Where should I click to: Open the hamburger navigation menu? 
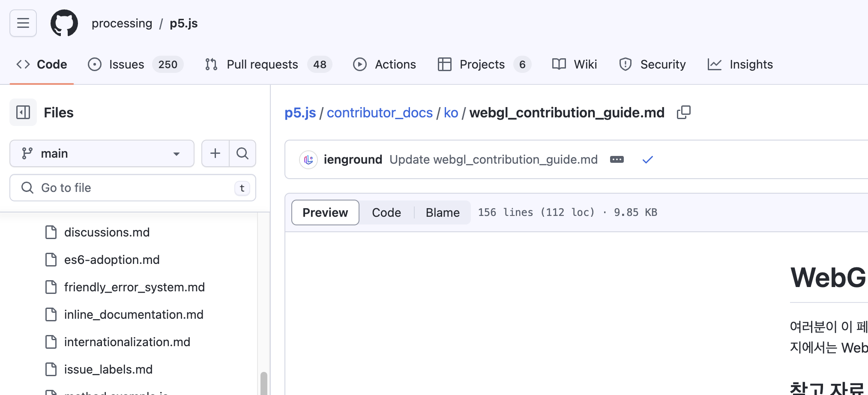coord(23,23)
